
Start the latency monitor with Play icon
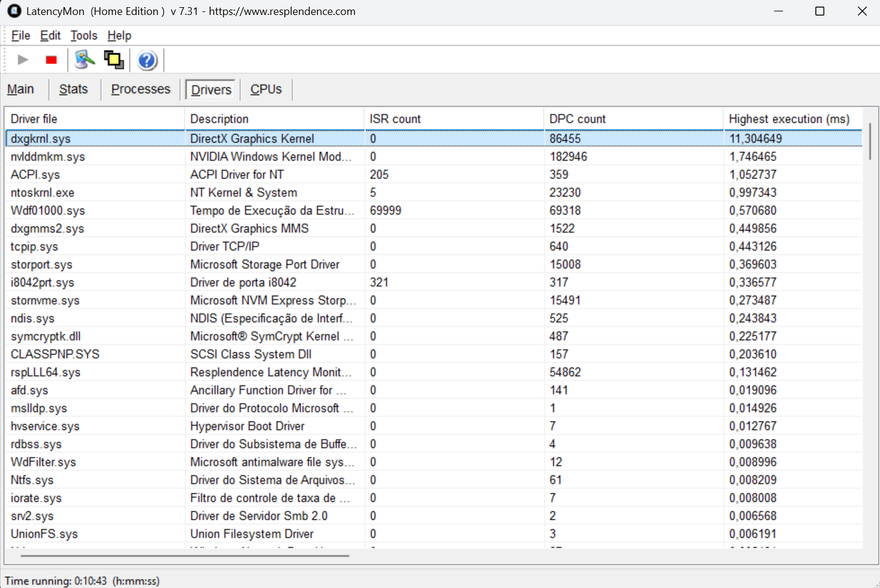(23, 60)
